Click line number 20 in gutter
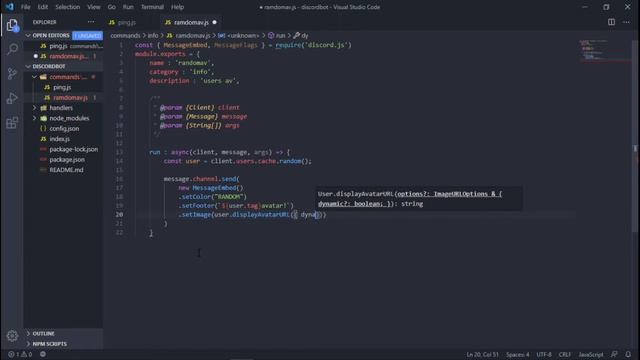640x360 pixels. pyautogui.click(x=119, y=215)
